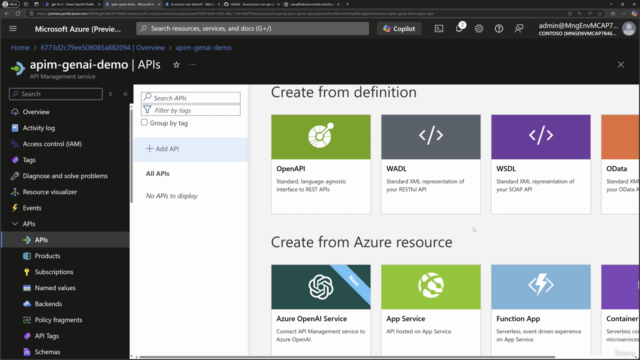Launch Copilot from the top bar
Viewport: 640px width, 360px height.
coord(399,29)
